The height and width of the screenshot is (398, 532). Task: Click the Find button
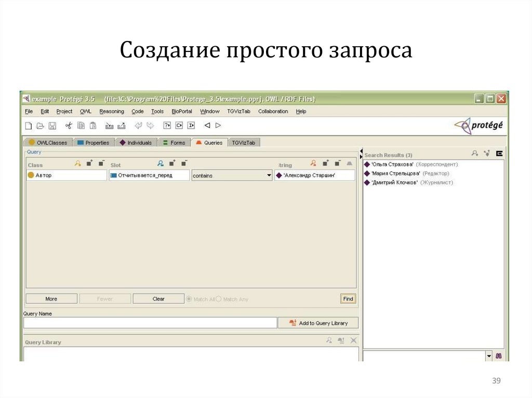click(348, 299)
